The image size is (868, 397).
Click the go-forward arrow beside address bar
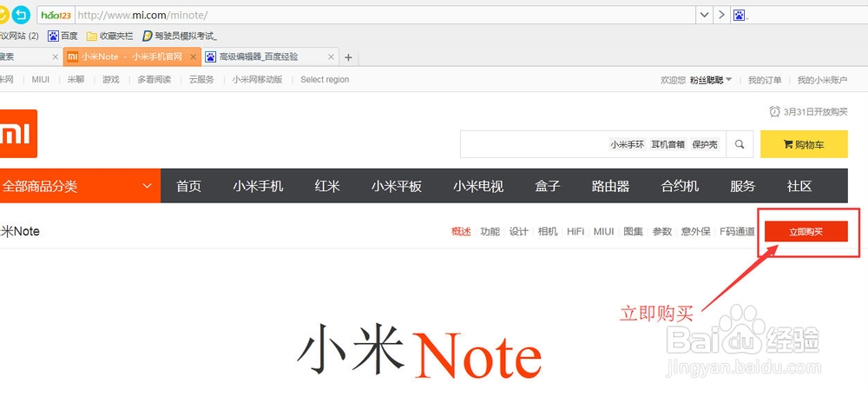coord(720,15)
